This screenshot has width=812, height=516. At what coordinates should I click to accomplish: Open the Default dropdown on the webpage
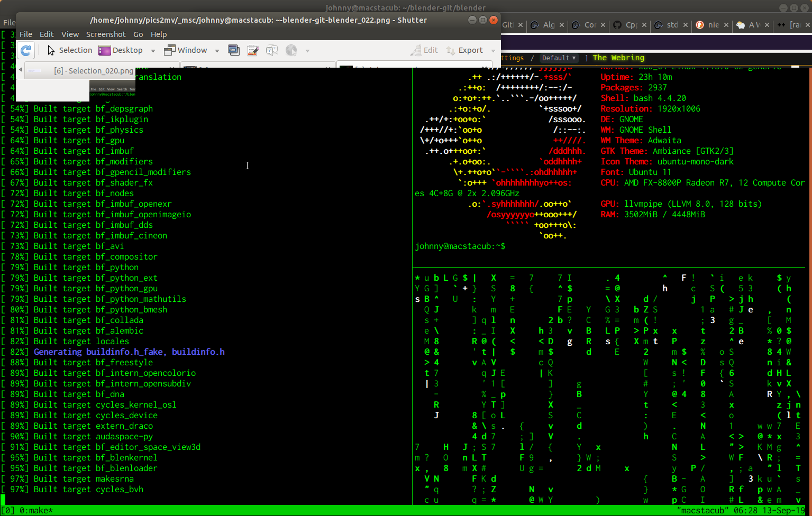pos(559,58)
